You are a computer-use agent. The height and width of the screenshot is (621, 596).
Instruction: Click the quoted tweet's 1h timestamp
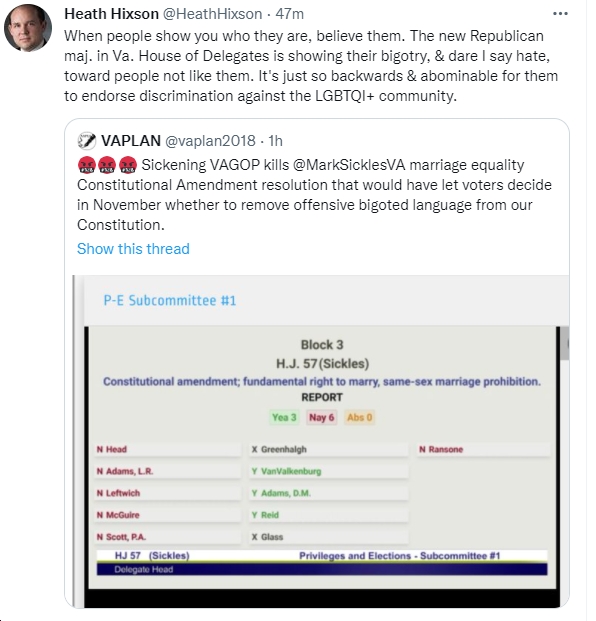[275, 141]
